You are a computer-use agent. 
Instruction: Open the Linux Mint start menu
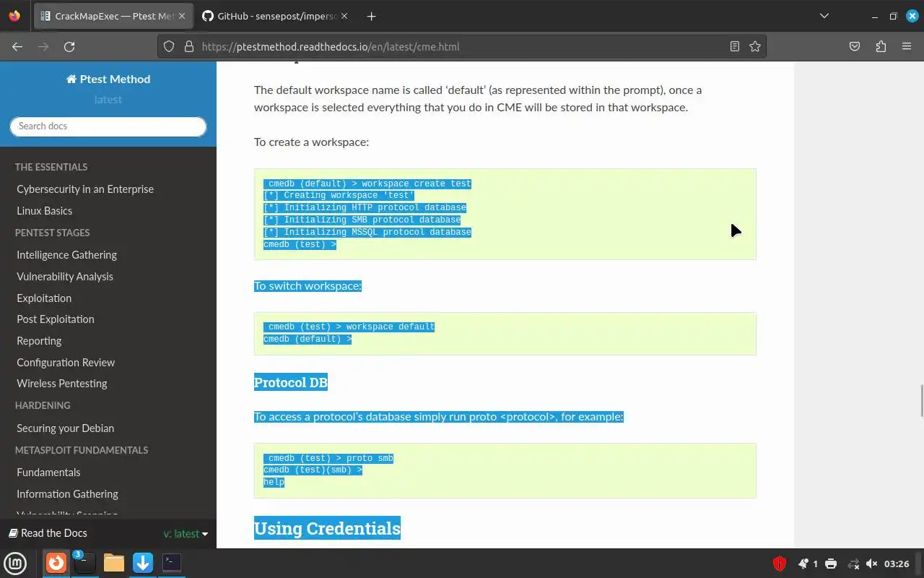[15, 563]
